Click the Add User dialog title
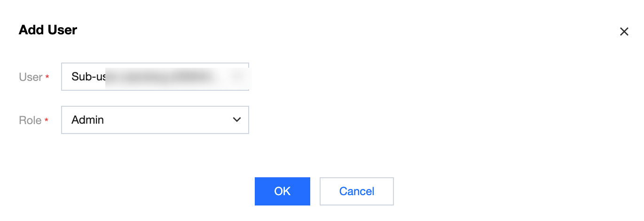 47,30
